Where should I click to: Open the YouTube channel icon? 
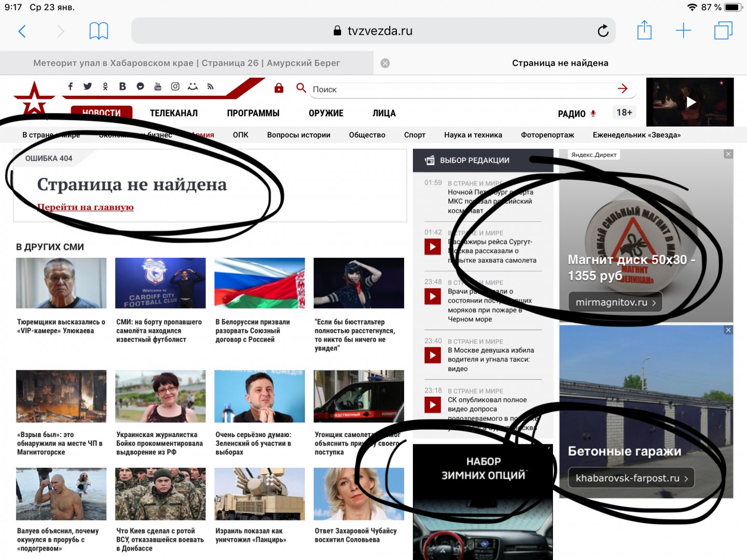[x=158, y=87]
